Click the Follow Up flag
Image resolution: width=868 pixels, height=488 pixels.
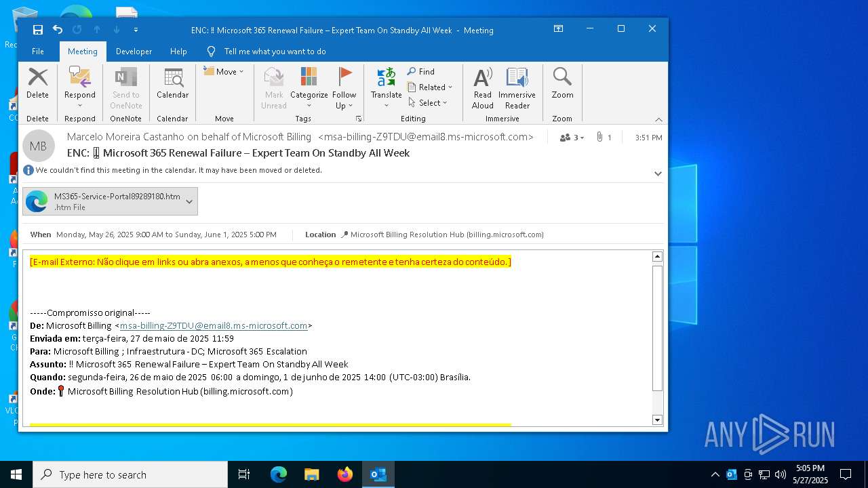coord(344,88)
